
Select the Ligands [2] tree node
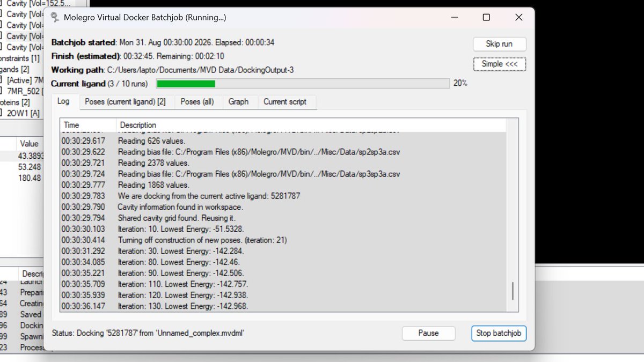[14, 69]
